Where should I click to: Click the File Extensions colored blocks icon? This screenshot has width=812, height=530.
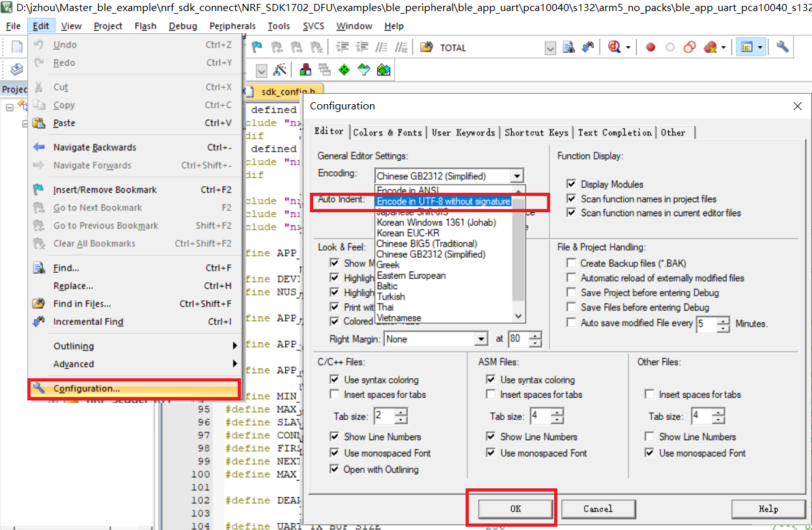coord(305,70)
